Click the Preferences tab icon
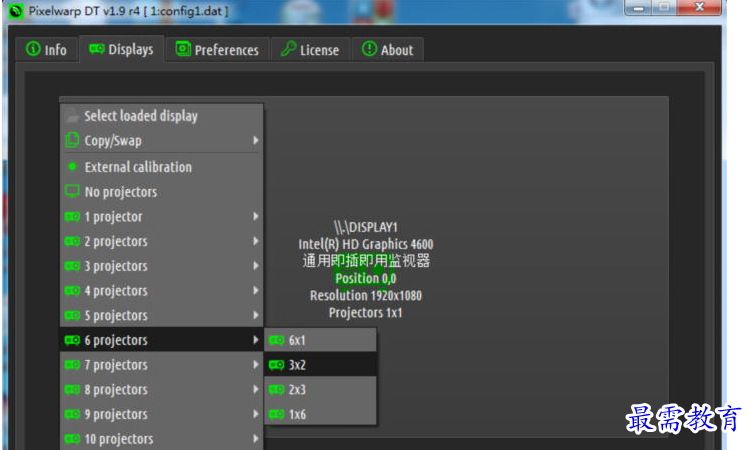Image resolution: width=750 pixels, height=450 pixels. (x=183, y=50)
